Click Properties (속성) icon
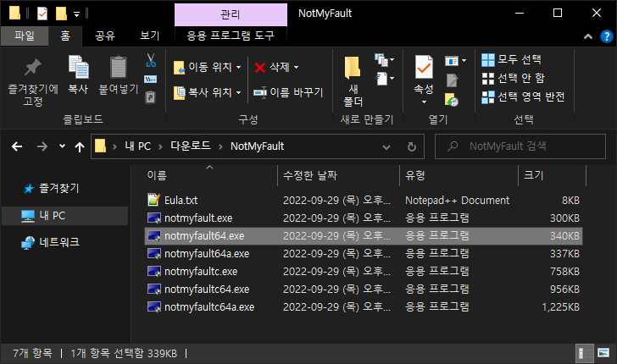The height and width of the screenshot is (364, 617). click(424, 68)
